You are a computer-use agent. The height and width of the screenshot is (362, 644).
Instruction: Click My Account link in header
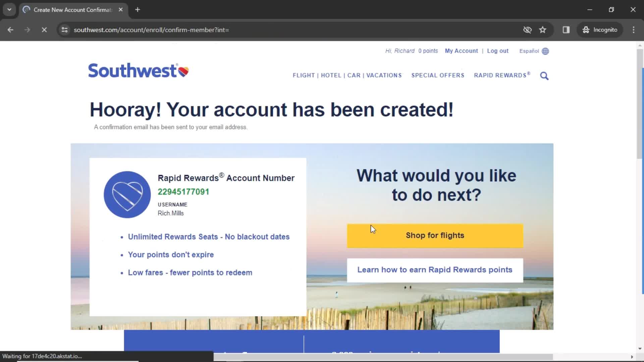coord(461,50)
